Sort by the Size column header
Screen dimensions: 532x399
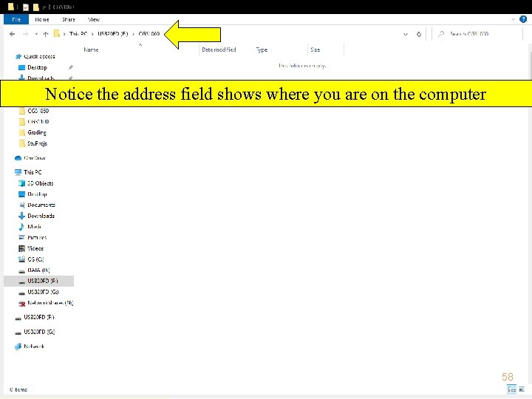point(316,50)
